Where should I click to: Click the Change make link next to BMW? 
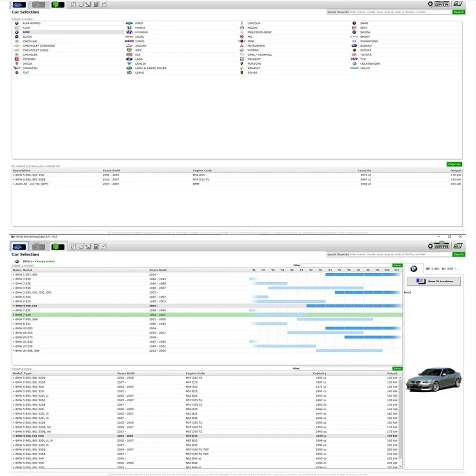click(43, 261)
